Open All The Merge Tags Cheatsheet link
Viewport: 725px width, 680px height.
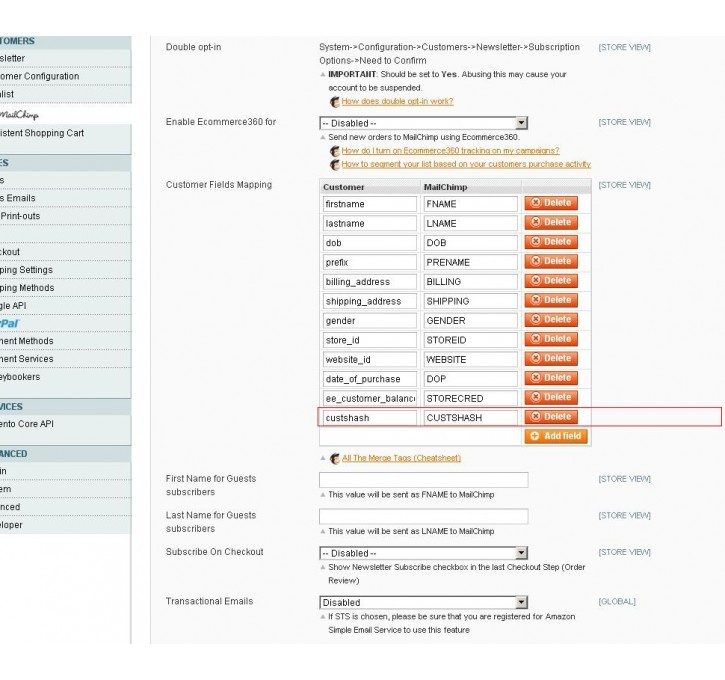tap(401, 458)
